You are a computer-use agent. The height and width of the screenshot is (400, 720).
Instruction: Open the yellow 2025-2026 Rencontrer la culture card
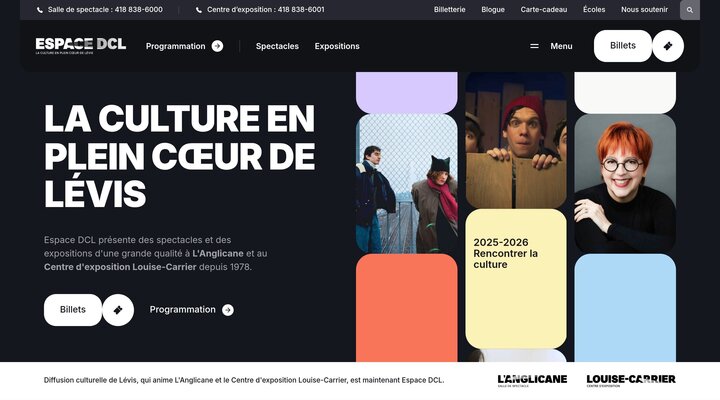[x=516, y=279]
